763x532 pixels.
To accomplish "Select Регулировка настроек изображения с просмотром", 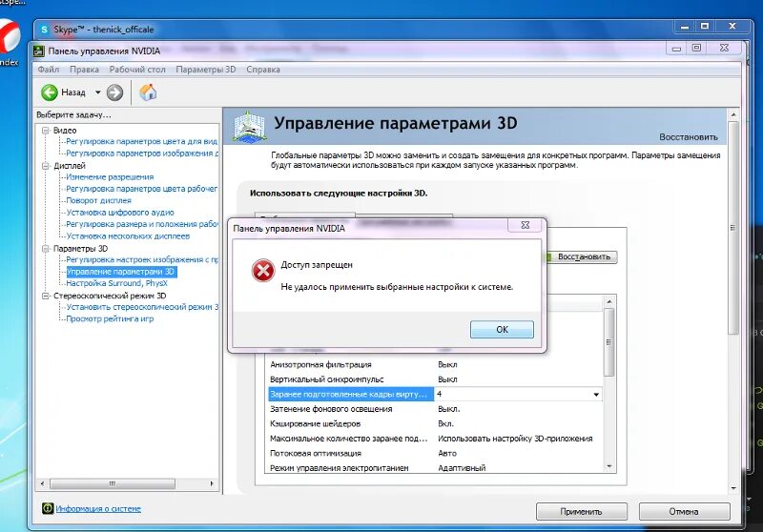I will coord(142,259).
